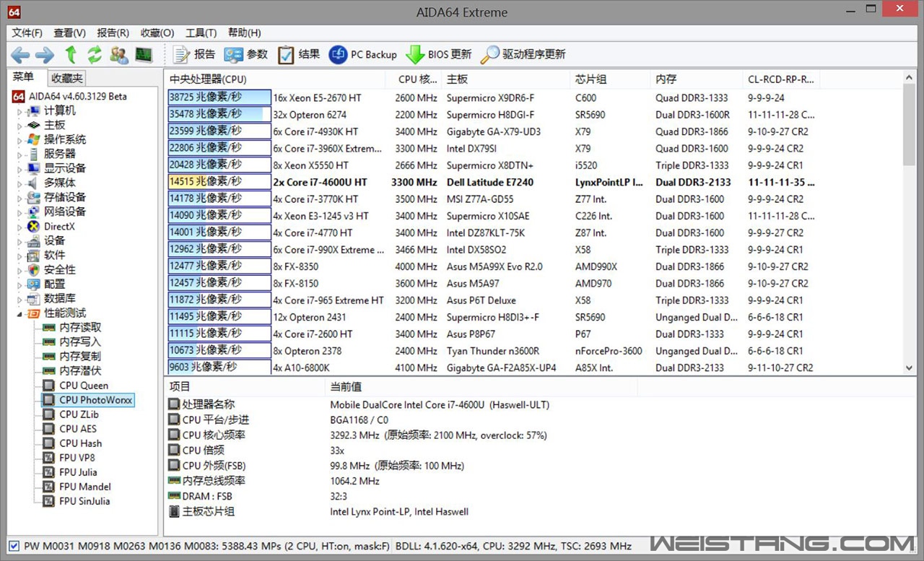Expand the 网络设备 tree node
This screenshot has width=924, height=561.
20,212
